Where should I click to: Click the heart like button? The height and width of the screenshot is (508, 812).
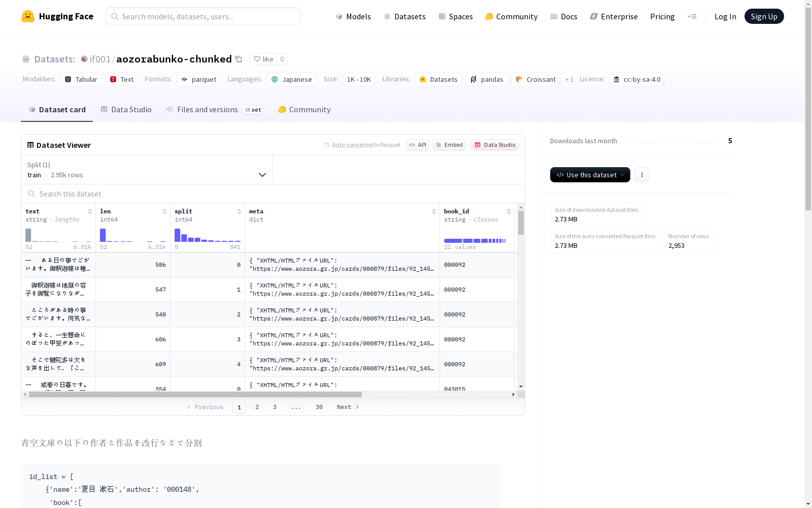pyautogui.click(x=263, y=59)
